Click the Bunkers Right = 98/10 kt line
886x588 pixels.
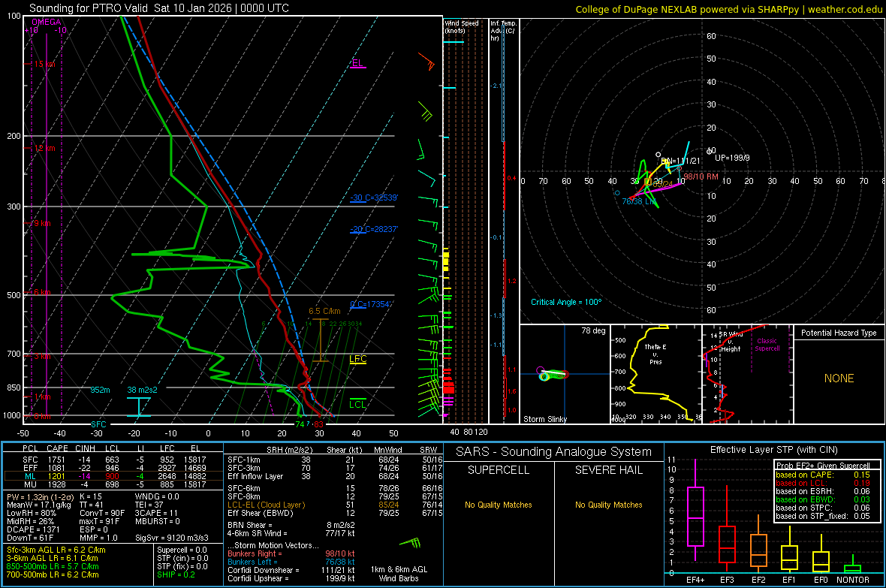[x=291, y=553]
